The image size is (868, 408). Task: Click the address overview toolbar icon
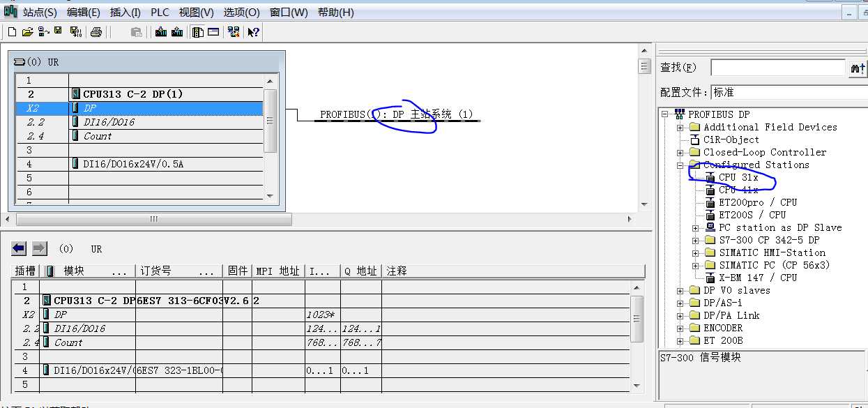(213, 32)
